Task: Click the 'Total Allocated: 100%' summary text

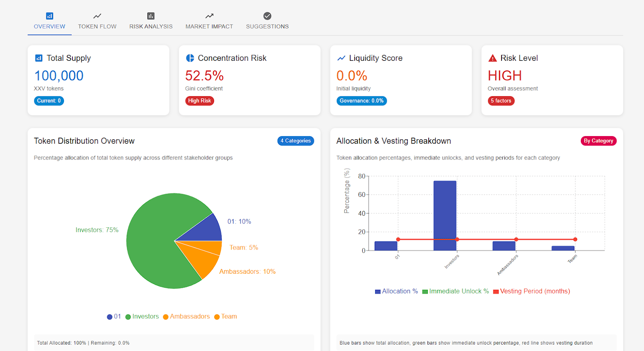Action: [x=62, y=343]
